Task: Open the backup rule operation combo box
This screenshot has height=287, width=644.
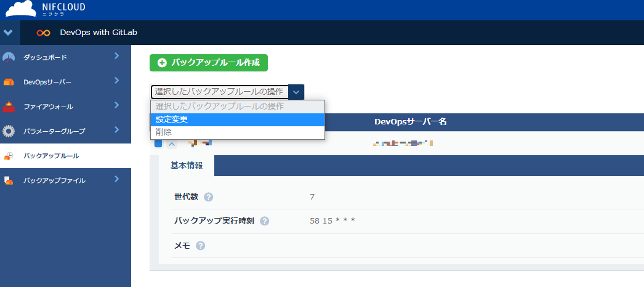Action: [227, 92]
